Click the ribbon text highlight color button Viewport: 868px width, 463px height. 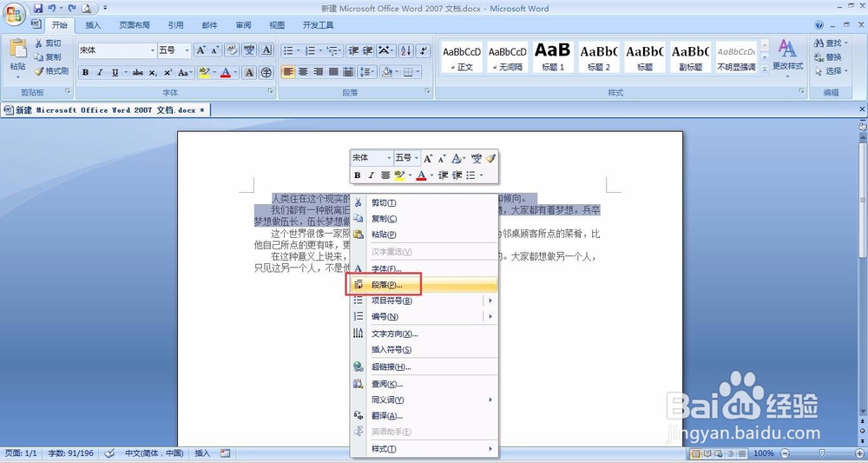pyautogui.click(x=203, y=73)
